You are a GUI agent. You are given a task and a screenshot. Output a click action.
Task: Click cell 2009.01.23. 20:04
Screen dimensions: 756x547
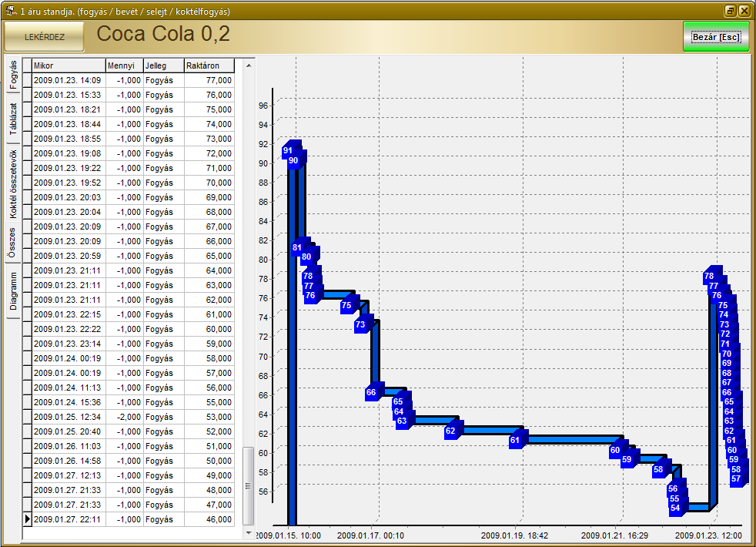tap(69, 212)
